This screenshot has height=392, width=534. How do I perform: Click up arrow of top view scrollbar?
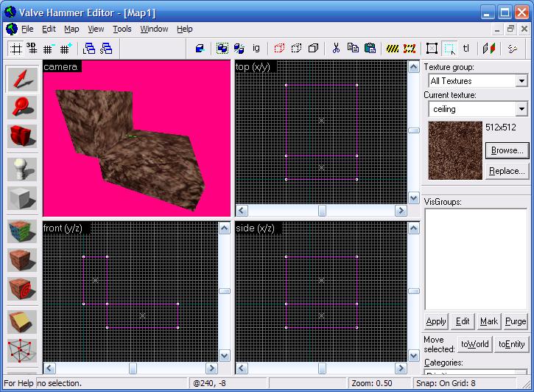point(414,67)
